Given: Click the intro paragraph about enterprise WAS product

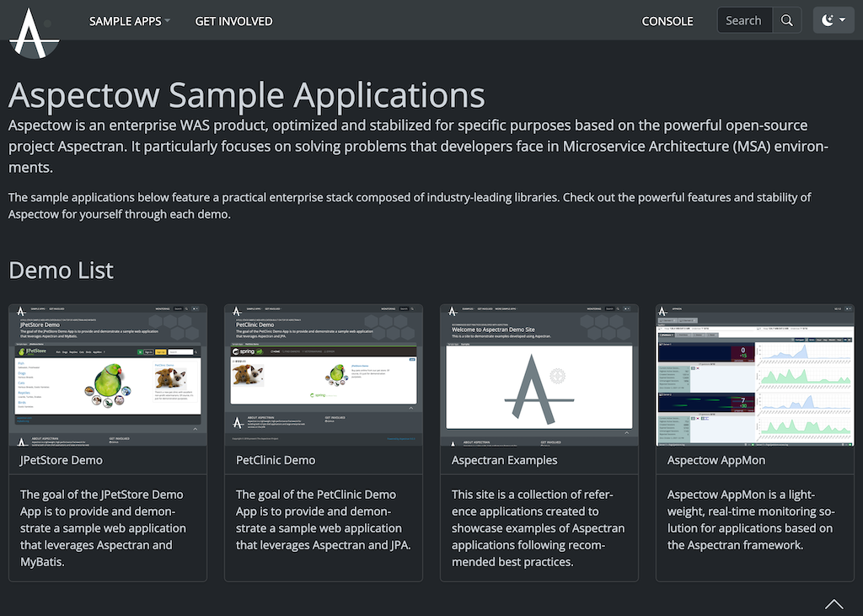Looking at the screenshot, I should click(x=418, y=146).
